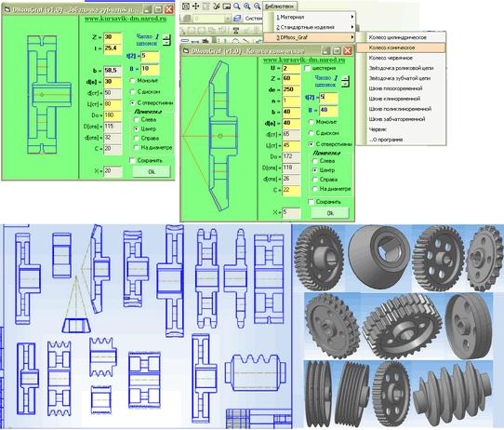Open the Библиотеки menu
Screen dimensions: 504x430
[280, 6]
